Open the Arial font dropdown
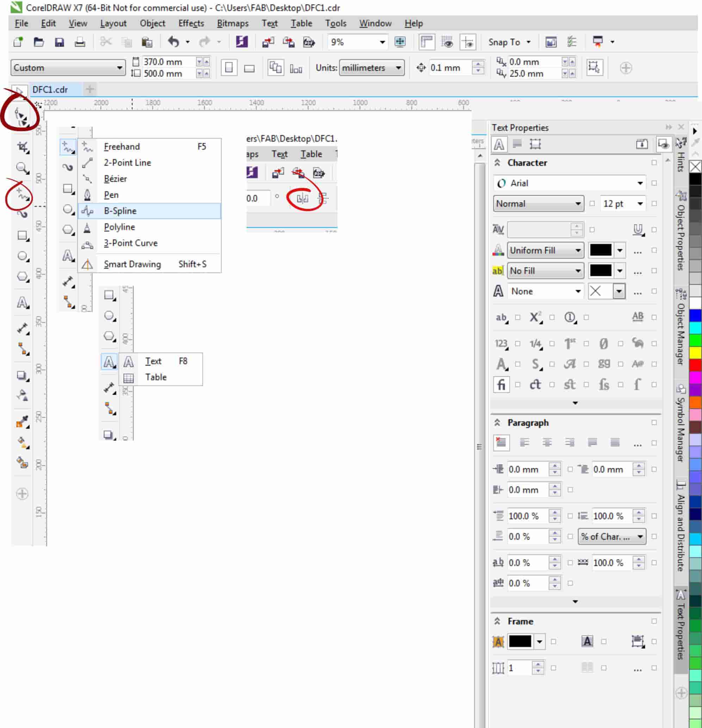This screenshot has height=728, width=702. [640, 183]
